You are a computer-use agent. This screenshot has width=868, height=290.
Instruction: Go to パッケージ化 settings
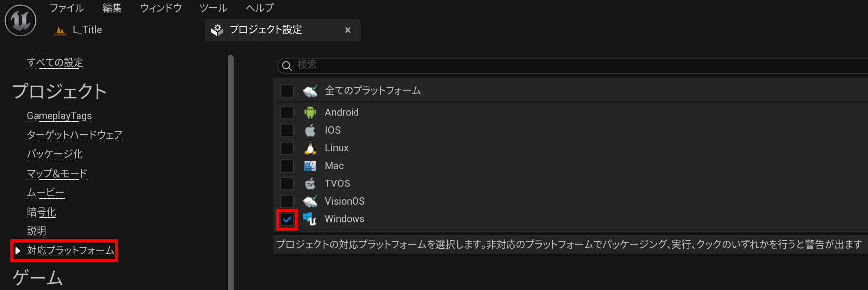55,154
